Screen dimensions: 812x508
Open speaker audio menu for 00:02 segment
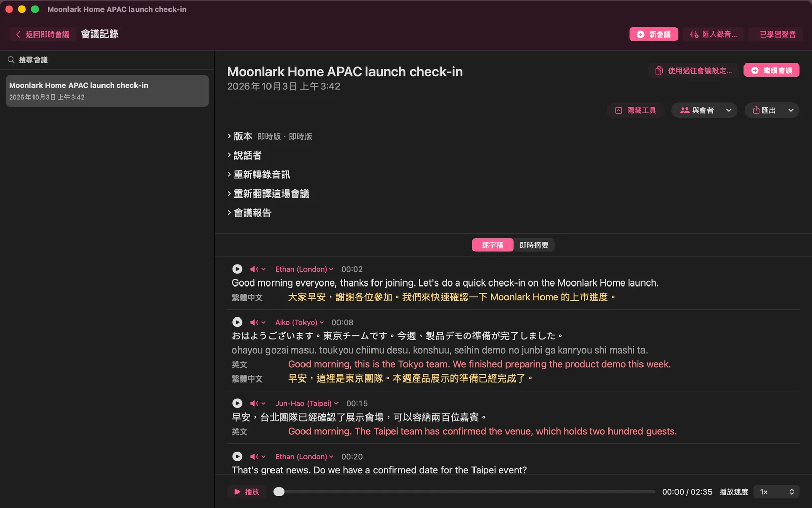pos(258,269)
